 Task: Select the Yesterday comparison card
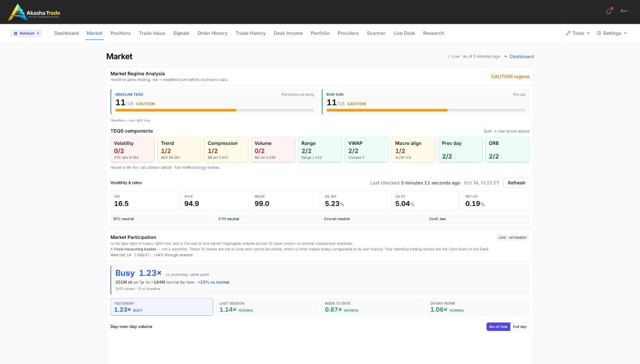pos(162,307)
